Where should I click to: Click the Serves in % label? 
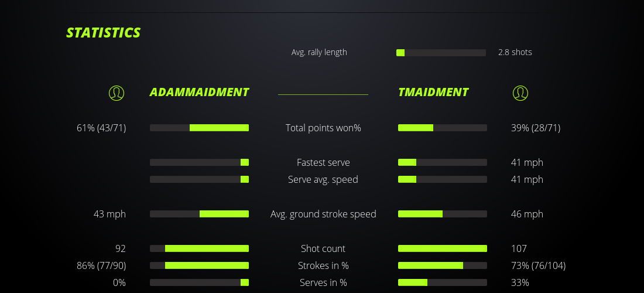pyautogui.click(x=323, y=282)
